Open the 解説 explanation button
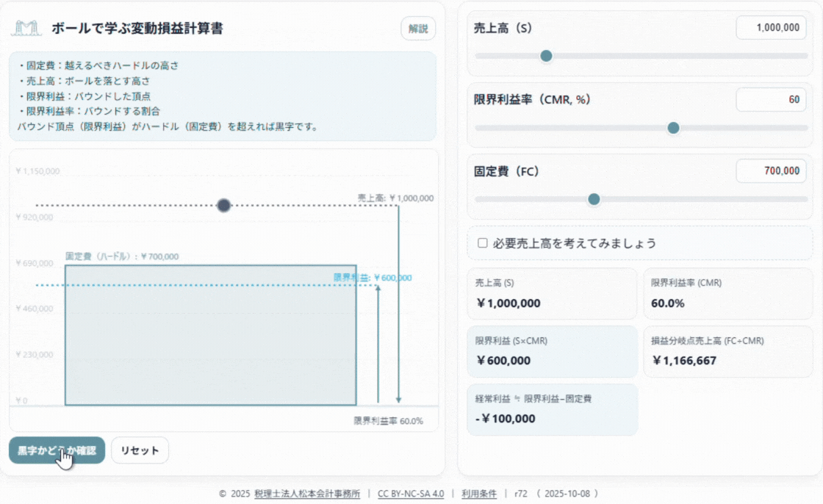The height and width of the screenshot is (504, 823). [418, 29]
